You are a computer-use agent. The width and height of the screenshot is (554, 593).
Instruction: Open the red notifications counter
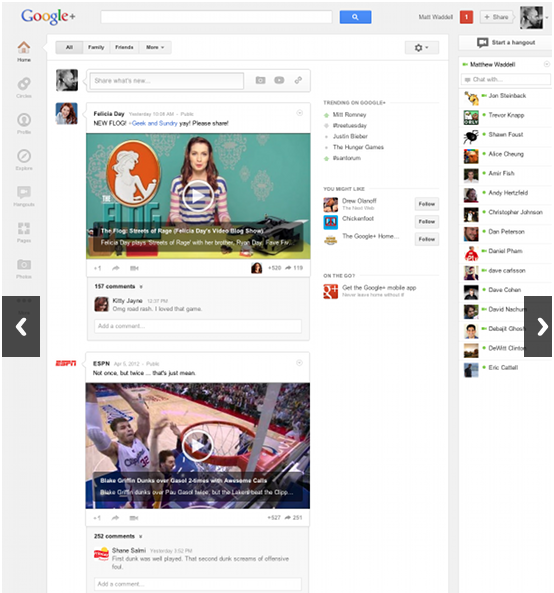[x=466, y=17]
